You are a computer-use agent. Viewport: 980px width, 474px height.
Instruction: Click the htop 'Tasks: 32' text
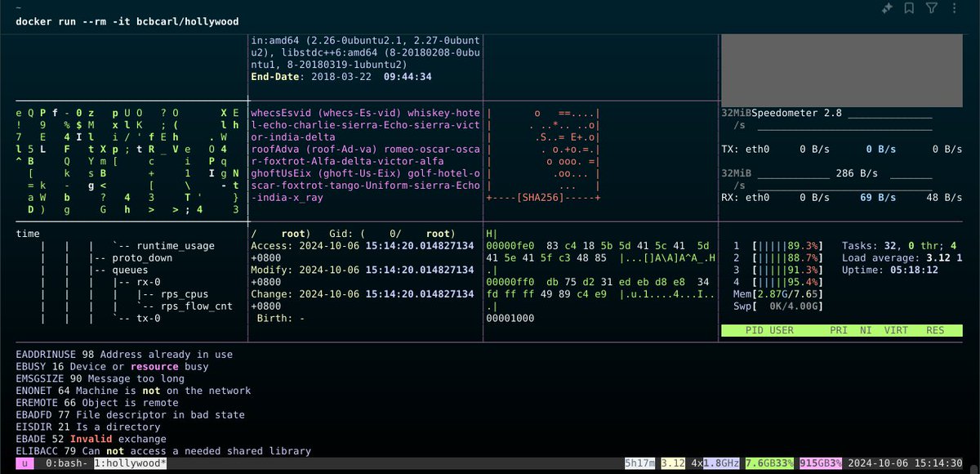click(x=869, y=245)
